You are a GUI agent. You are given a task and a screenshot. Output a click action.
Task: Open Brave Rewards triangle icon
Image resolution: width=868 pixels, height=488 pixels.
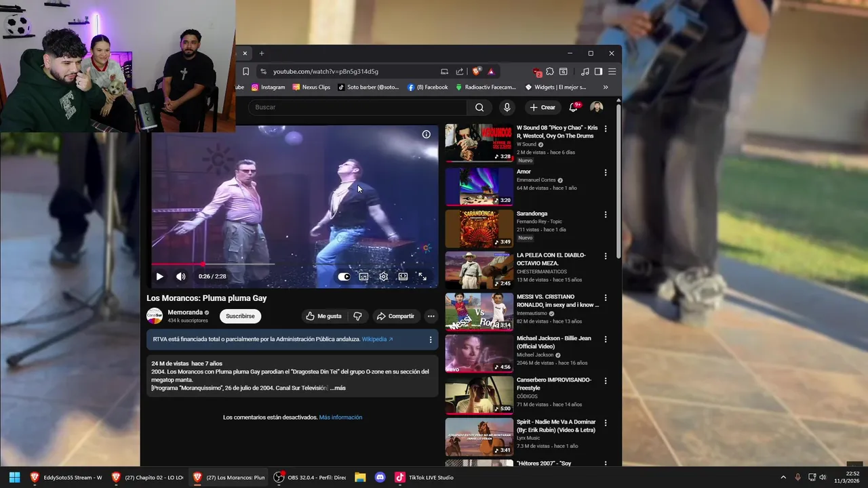[x=491, y=71]
